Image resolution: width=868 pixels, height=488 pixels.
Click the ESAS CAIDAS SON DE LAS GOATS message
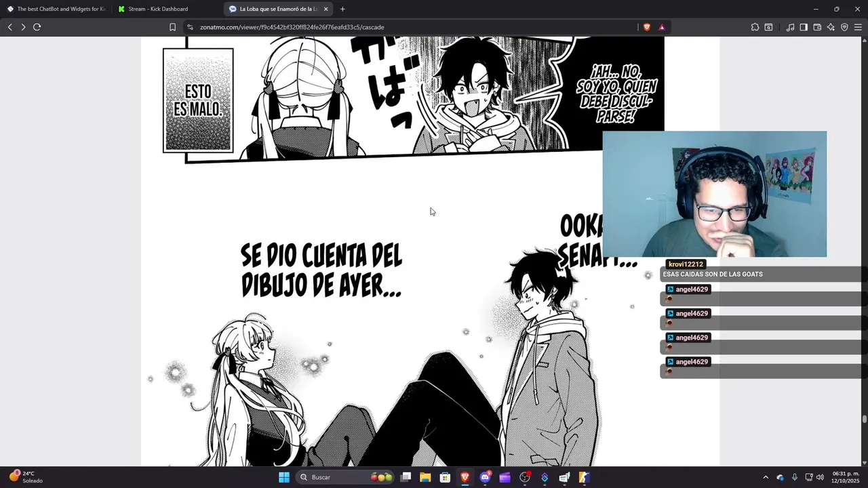click(x=713, y=274)
